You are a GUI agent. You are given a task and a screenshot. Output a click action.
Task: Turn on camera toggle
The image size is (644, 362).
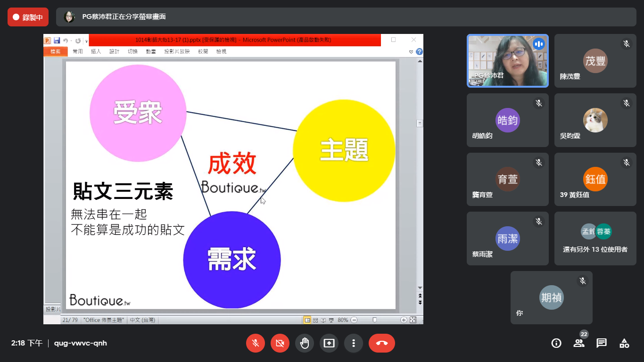click(x=280, y=343)
